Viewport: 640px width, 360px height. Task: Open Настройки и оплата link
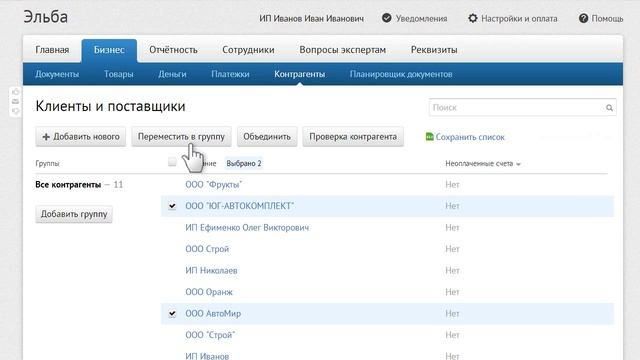point(519,18)
